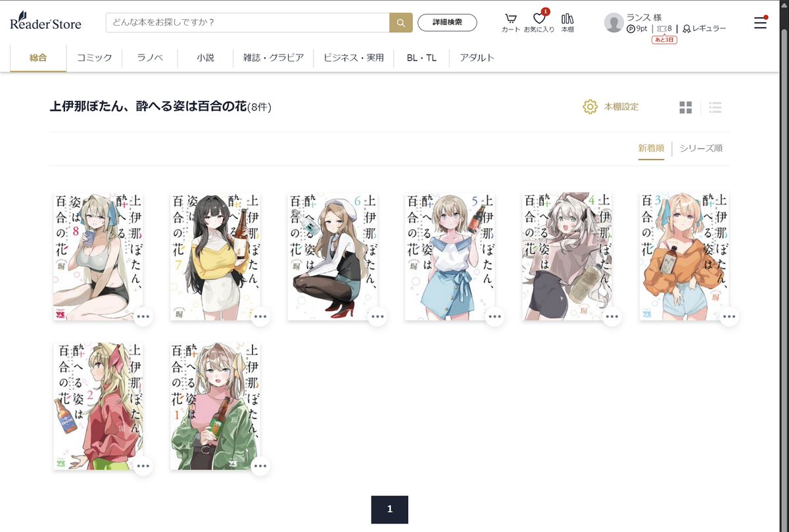Select the ラノベ category tab

tap(150, 58)
